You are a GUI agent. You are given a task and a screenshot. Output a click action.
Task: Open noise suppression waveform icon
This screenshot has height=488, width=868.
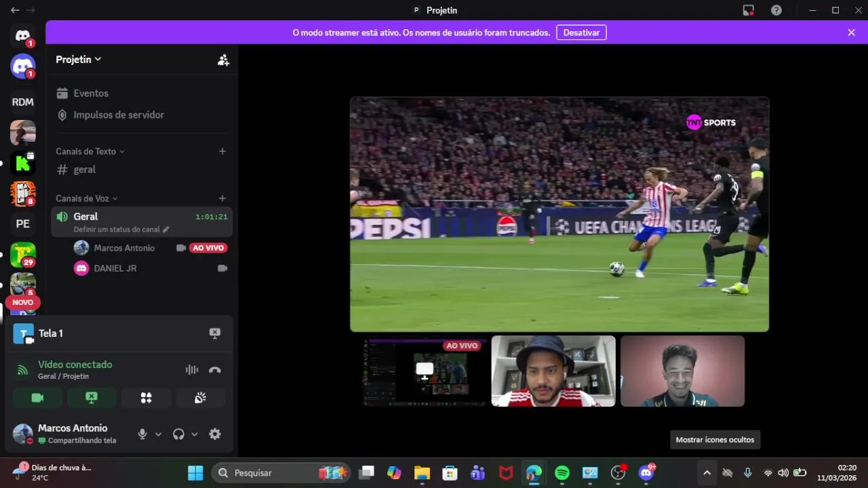192,370
